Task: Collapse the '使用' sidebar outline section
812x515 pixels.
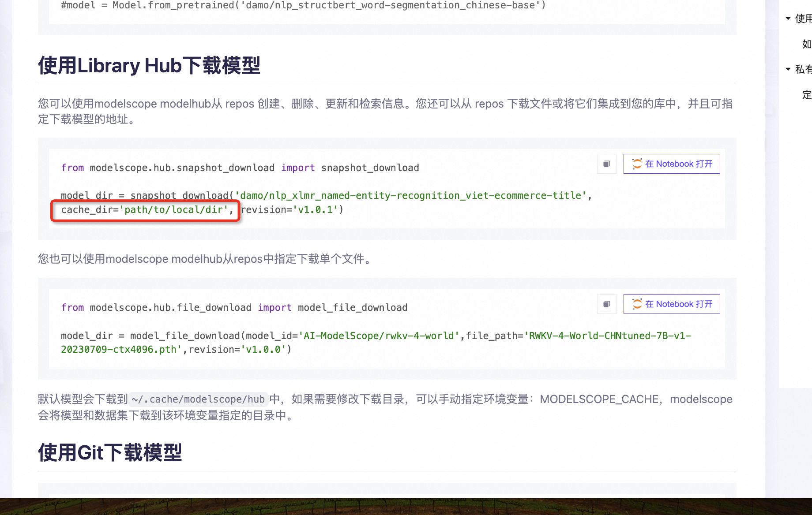Action: click(788, 19)
